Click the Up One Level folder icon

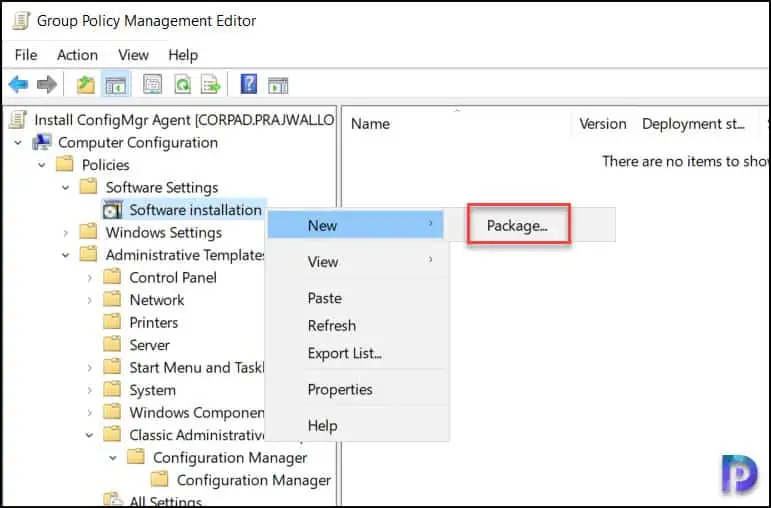click(86, 85)
